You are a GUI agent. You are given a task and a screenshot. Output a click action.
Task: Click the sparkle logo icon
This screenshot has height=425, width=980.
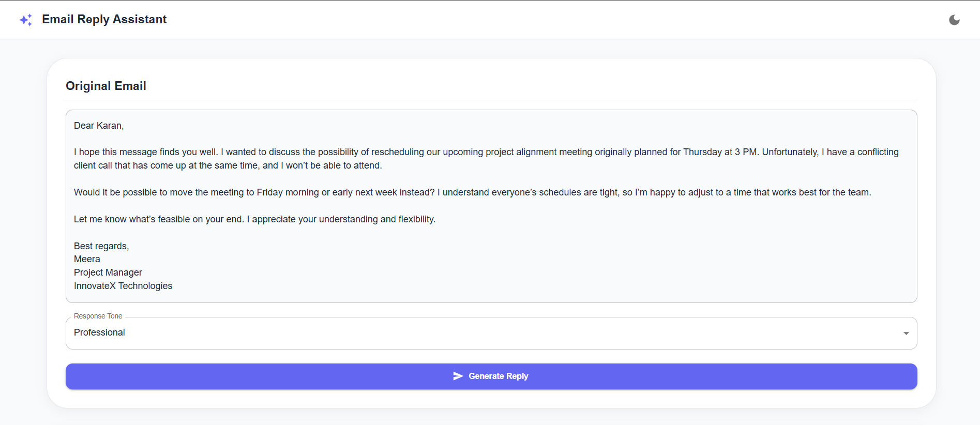click(x=26, y=20)
